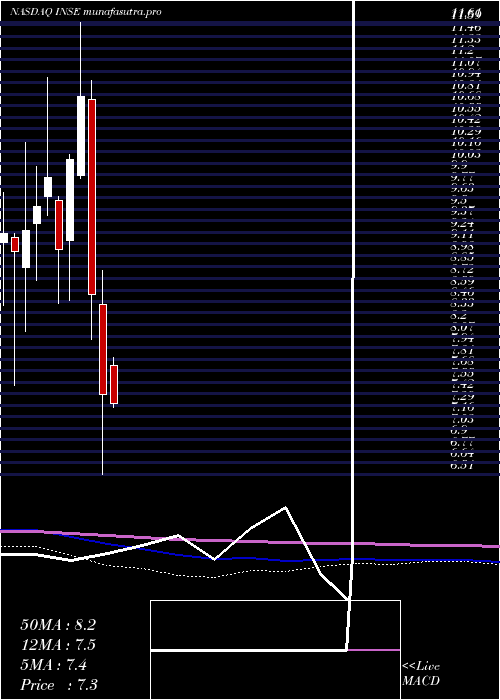Click the 6.51 price axis label
This screenshot has height=700, width=500.
pos(463,467)
